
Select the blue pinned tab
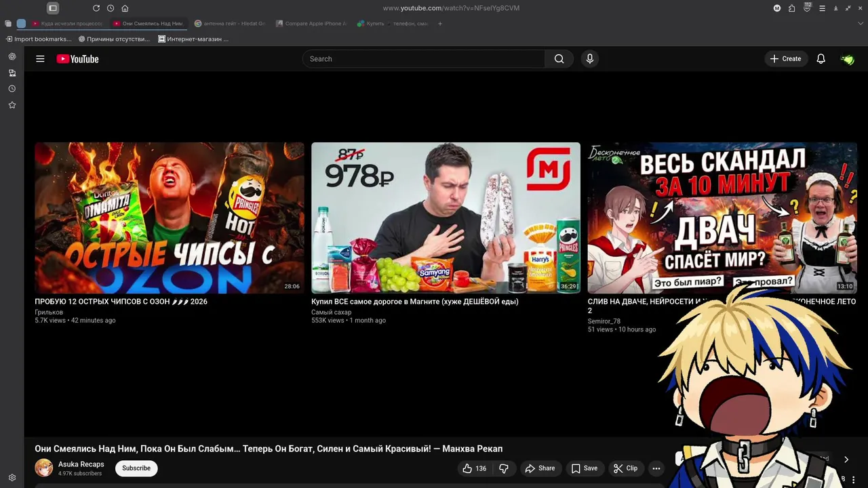click(21, 23)
